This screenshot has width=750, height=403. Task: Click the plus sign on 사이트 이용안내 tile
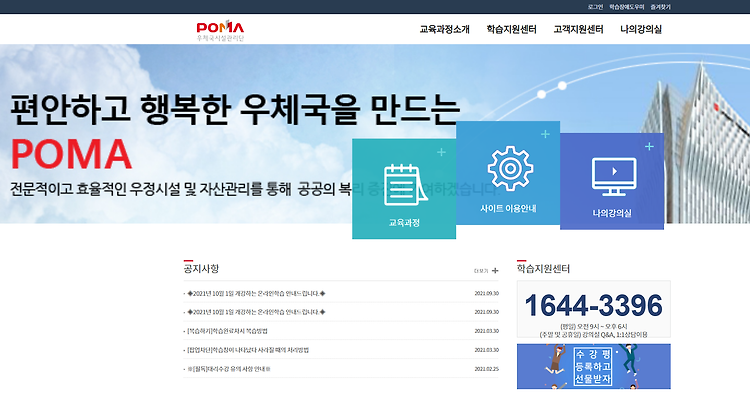coord(545,134)
